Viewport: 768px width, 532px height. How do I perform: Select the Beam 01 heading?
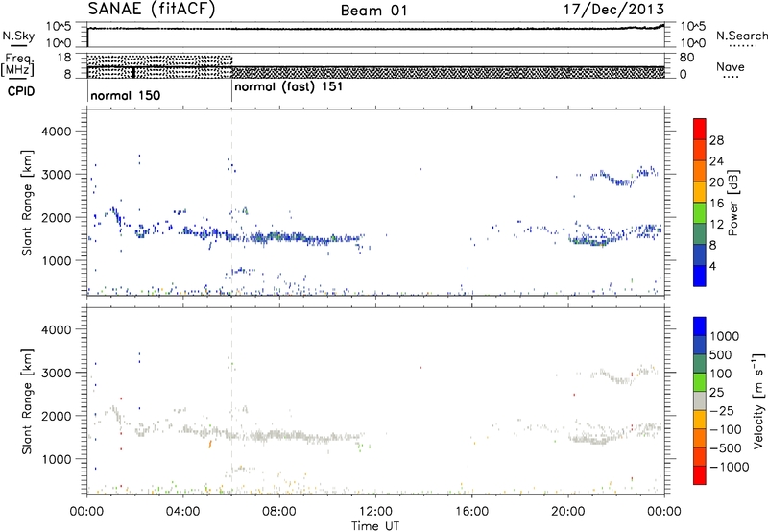pyautogui.click(x=374, y=11)
